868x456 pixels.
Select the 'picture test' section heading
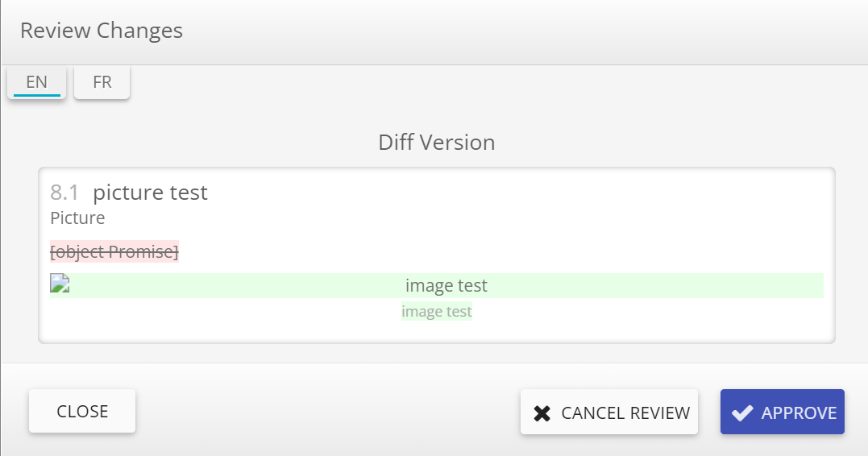(x=150, y=193)
